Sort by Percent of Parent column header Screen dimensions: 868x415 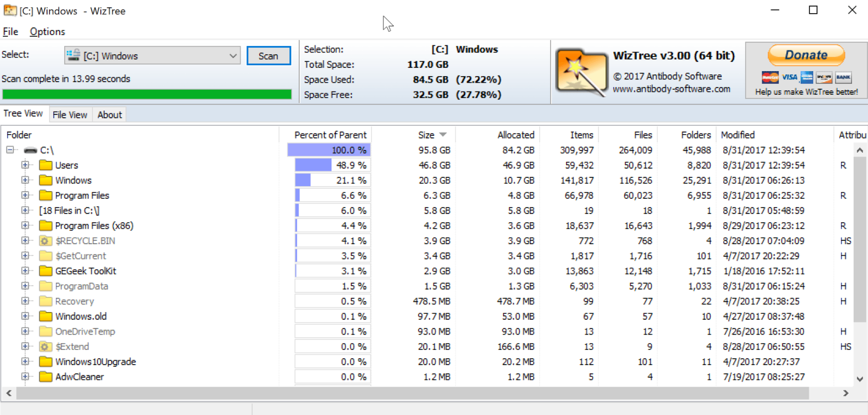[326, 135]
